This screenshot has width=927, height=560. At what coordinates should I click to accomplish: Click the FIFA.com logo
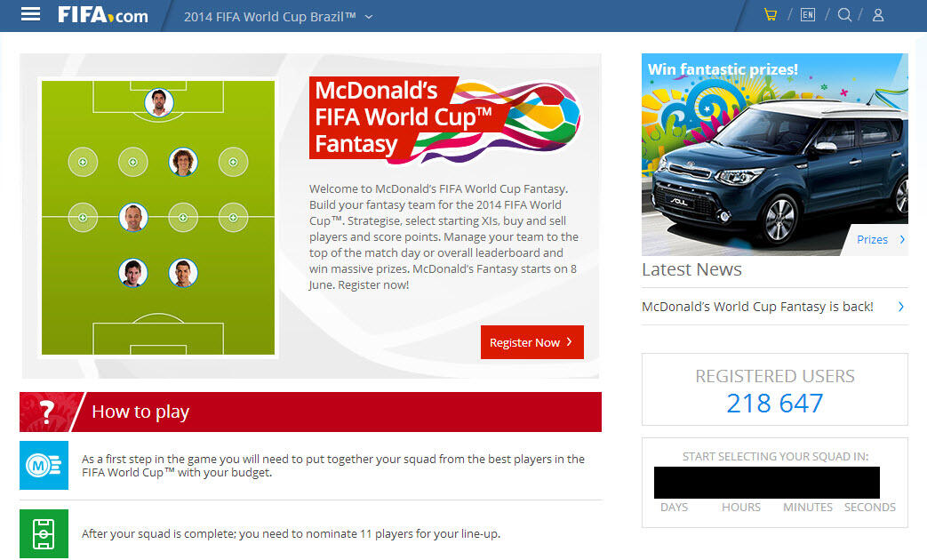(x=103, y=15)
